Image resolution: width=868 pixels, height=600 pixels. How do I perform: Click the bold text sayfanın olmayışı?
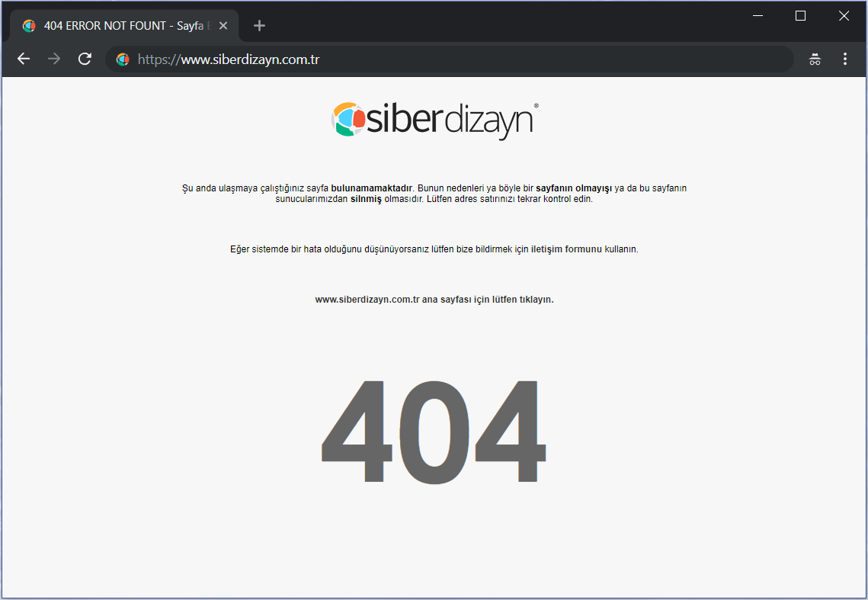coord(574,188)
